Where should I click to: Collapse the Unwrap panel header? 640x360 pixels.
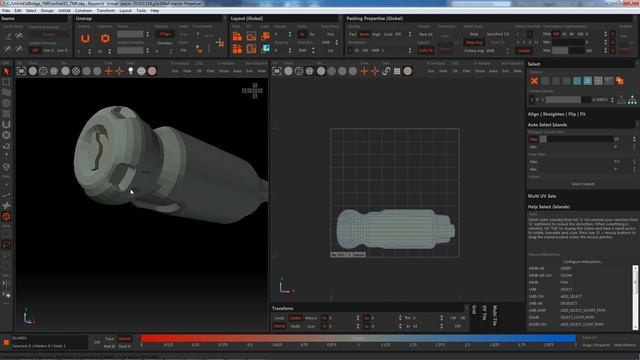pyautogui.click(x=84, y=18)
